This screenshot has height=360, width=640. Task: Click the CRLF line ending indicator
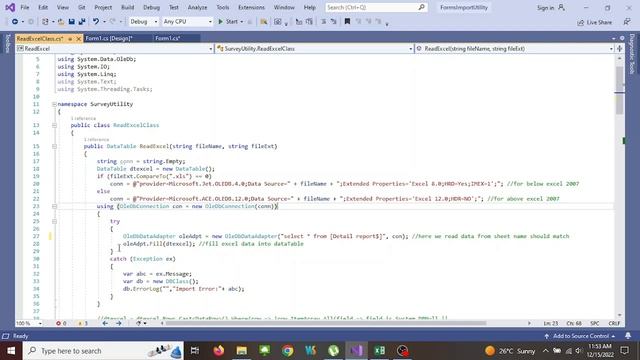point(614,323)
